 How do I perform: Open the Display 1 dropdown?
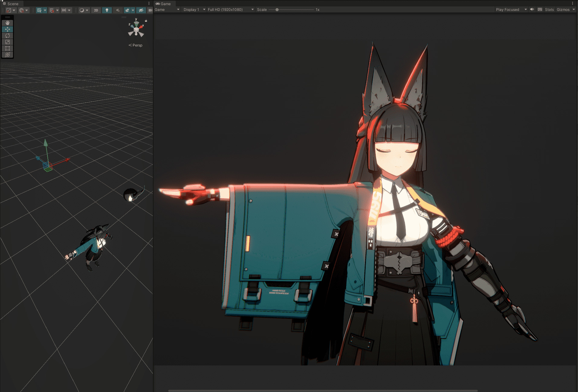point(194,10)
